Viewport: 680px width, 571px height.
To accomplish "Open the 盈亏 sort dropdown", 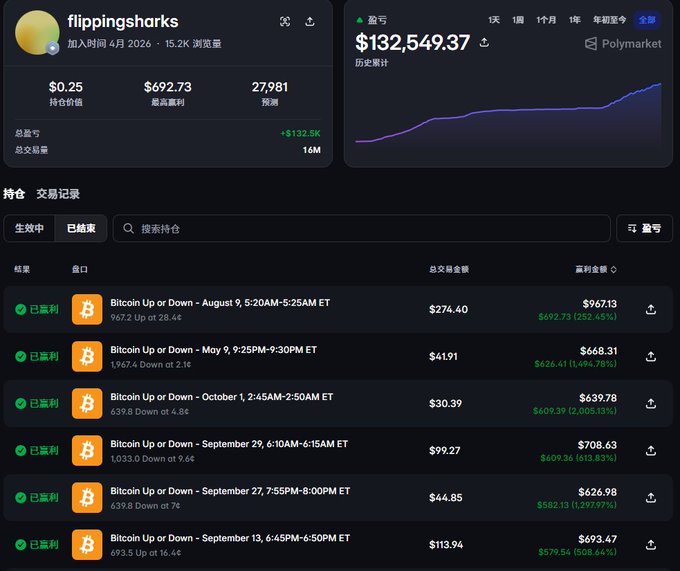I will pos(644,228).
